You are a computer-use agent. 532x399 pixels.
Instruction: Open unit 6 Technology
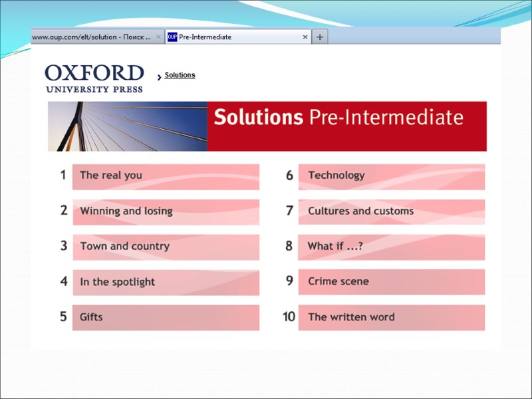(392, 177)
